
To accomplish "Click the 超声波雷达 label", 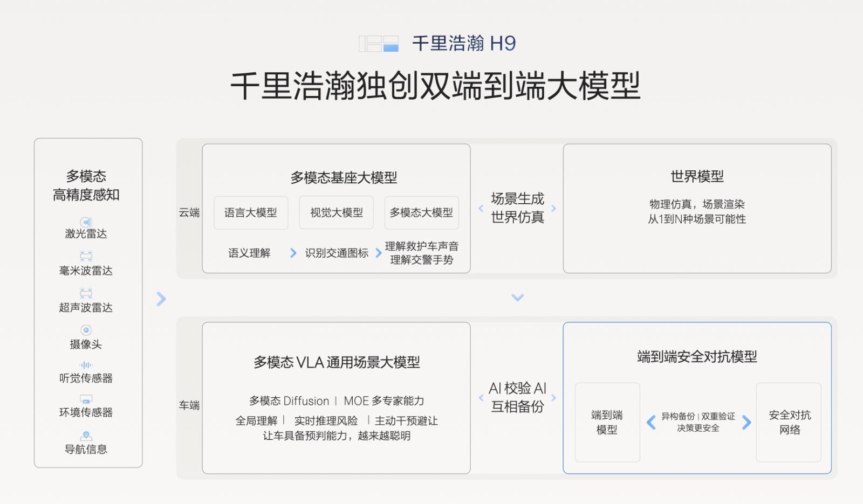I will click(86, 308).
